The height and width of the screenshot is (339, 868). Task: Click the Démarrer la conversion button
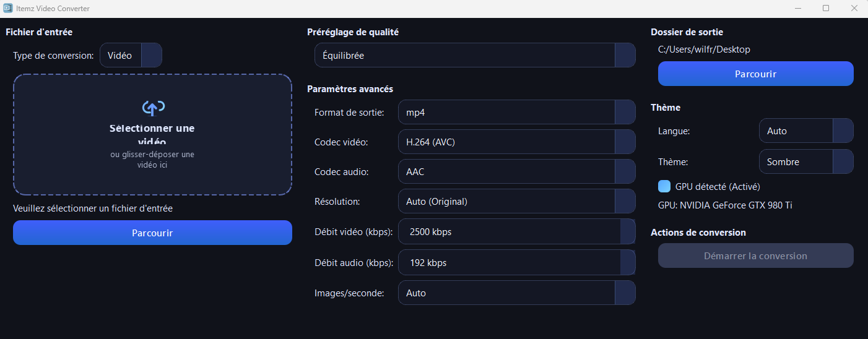coord(755,256)
